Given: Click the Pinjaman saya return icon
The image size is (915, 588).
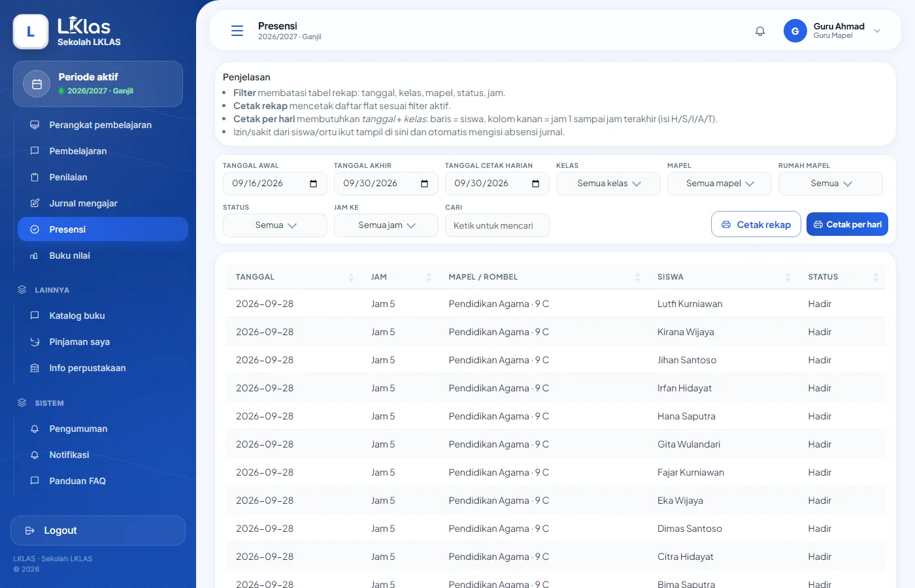Looking at the screenshot, I should point(35,342).
